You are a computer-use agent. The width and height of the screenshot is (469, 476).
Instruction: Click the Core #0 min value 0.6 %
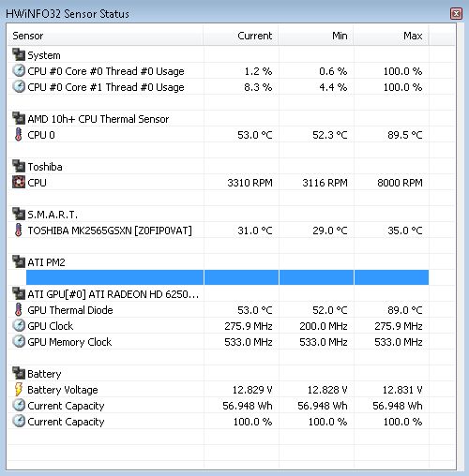coord(333,71)
